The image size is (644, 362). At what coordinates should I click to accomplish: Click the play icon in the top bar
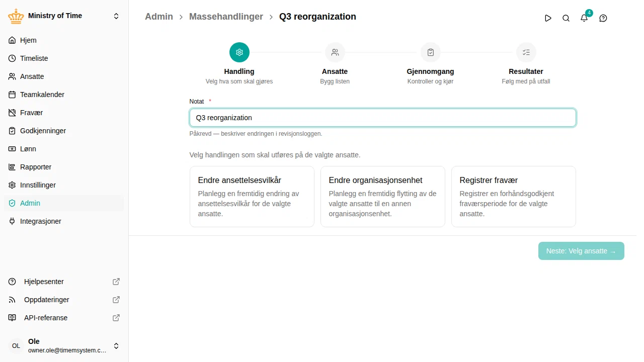pos(548,18)
